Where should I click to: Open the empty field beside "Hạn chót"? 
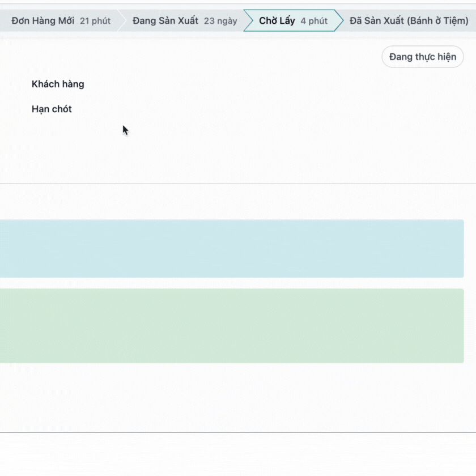pyautogui.click(x=227, y=109)
